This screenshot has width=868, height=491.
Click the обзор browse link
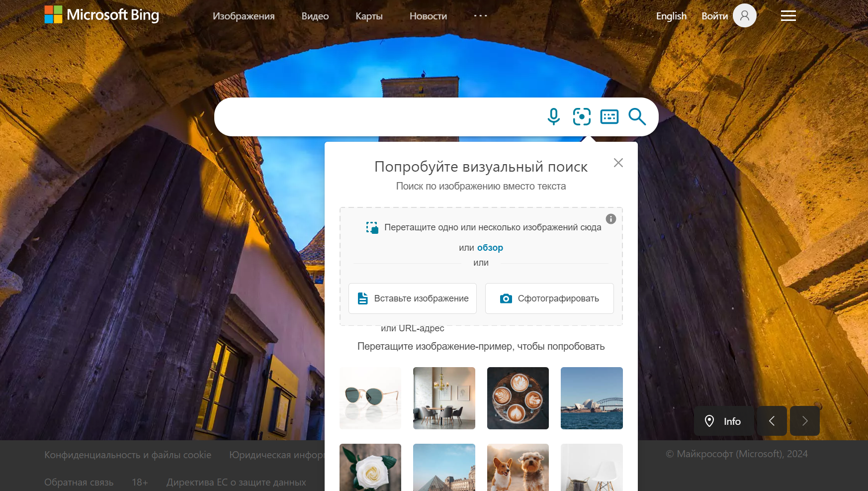[490, 248]
